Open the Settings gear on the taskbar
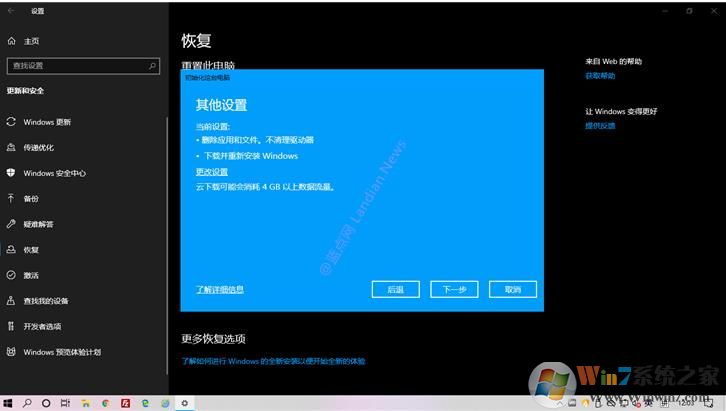 click(x=185, y=403)
